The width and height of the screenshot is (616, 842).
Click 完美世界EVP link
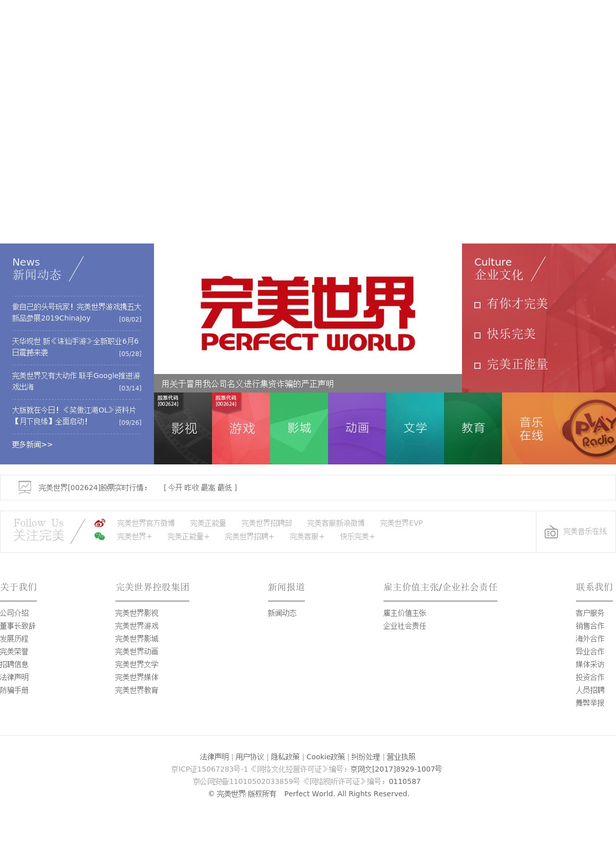click(401, 523)
